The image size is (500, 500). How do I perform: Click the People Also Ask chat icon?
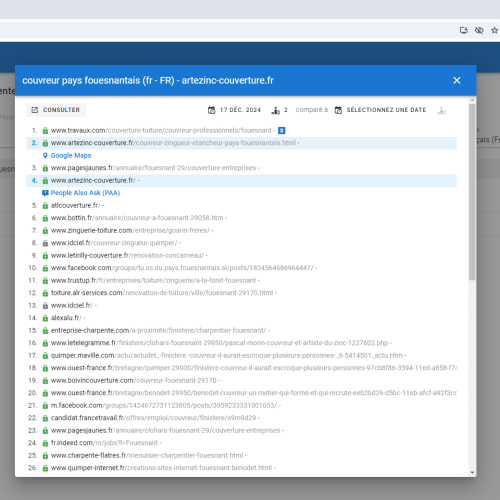pyautogui.click(x=45, y=193)
